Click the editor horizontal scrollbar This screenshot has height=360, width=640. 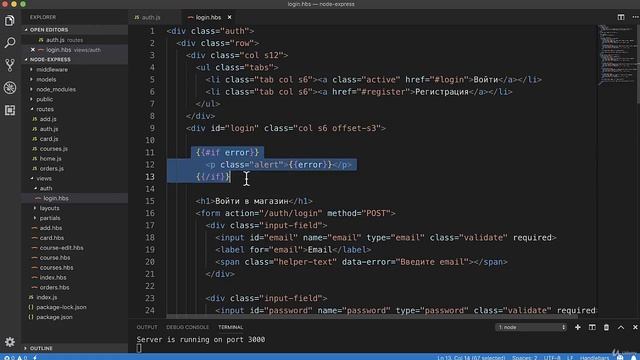click(372, 316)
